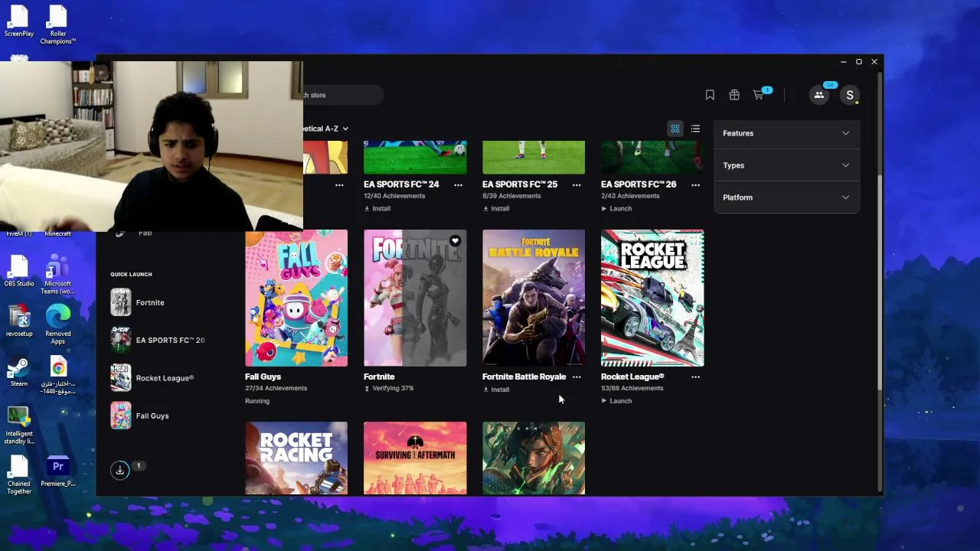The width and height of the screenshot is (980, 551).
Task: Open the Fortnite Battle Royale cover art
Action: click(534, 298)
